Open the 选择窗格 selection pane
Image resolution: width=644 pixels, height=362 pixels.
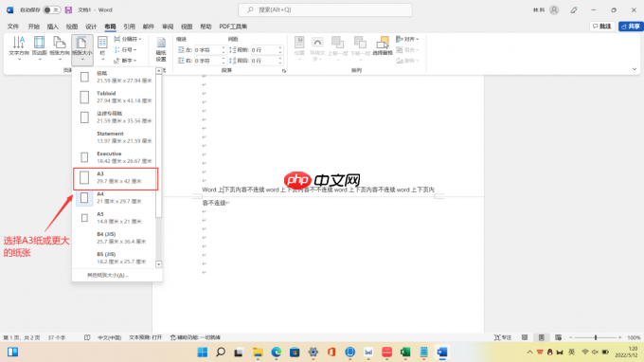click(x=383, y=46)
